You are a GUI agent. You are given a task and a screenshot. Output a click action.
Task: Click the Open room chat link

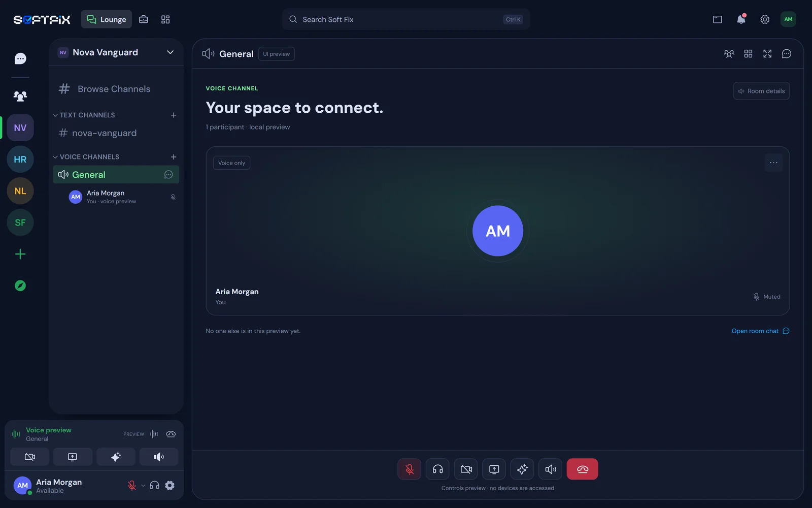click(x=760, y=331)
